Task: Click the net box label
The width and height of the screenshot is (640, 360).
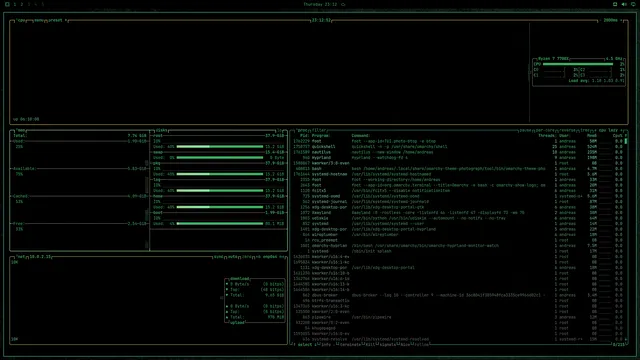Action: (21, 257)
